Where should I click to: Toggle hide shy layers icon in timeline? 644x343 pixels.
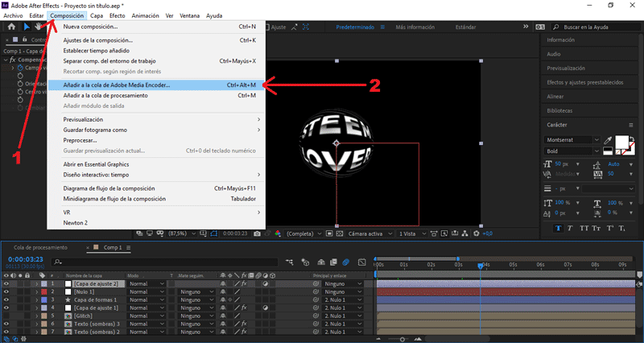click(321, 262)
